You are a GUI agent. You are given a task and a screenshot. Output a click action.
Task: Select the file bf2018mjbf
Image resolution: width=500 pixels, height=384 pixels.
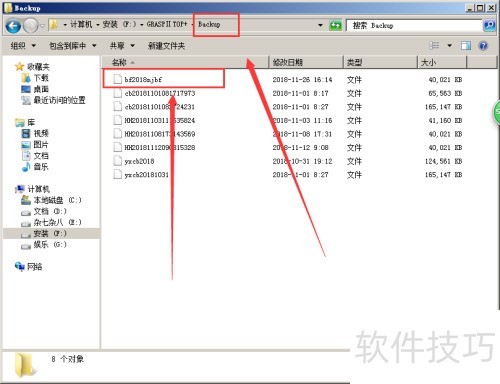143,80
